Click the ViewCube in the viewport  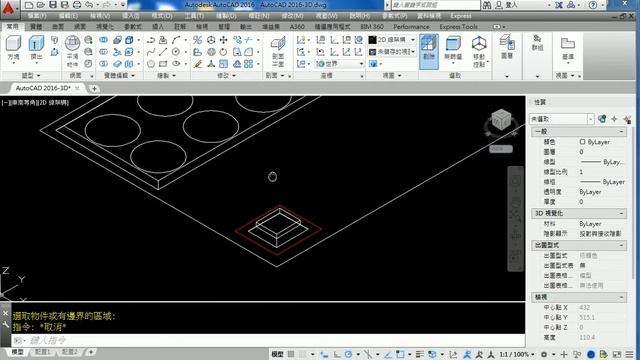[501, 120]
